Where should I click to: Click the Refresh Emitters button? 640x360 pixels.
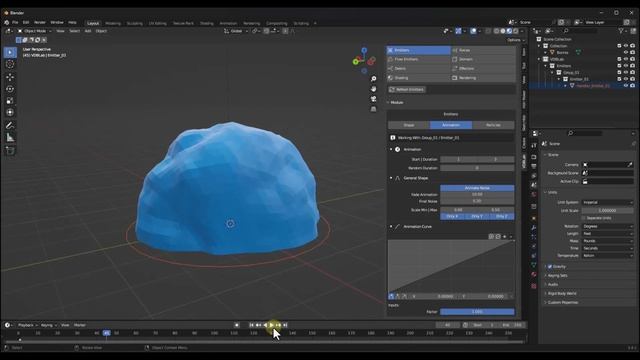tap(407, 90)
